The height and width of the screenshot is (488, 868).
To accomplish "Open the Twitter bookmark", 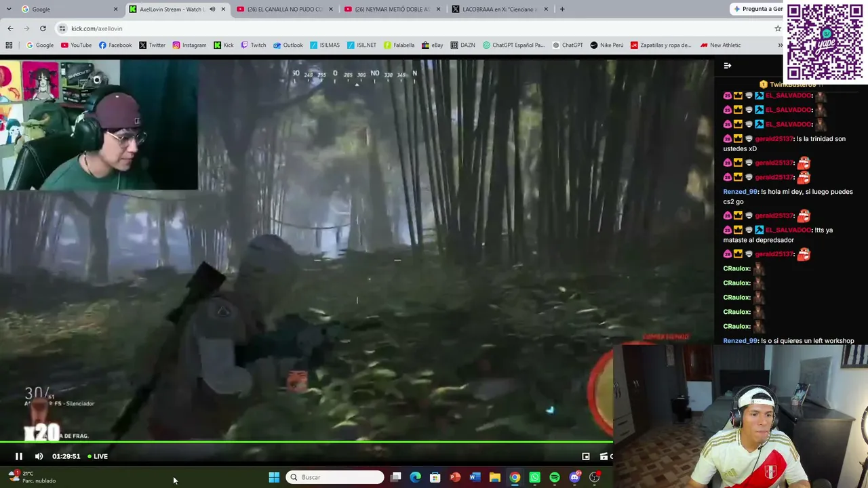I will (152, 45).
